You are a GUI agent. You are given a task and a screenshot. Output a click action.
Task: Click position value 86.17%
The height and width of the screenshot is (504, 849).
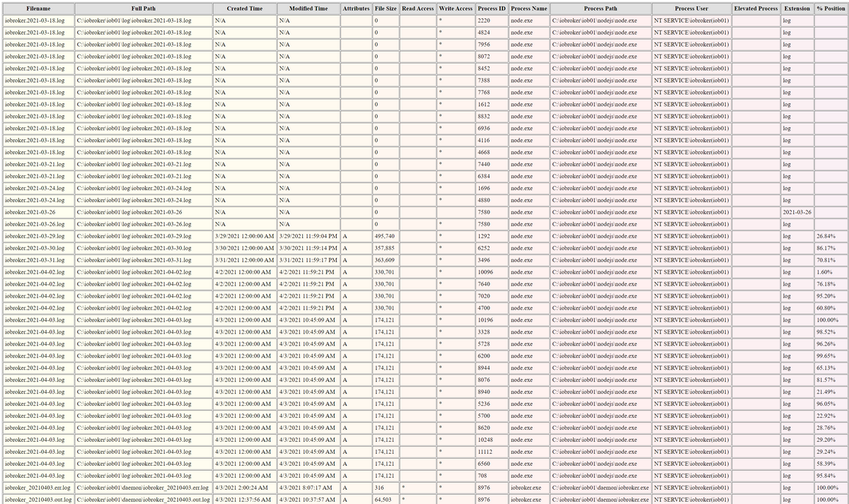pos(830,248)
